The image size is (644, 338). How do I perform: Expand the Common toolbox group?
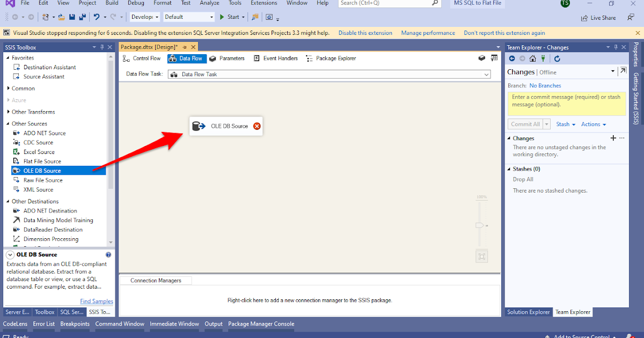tap(8, 89)
